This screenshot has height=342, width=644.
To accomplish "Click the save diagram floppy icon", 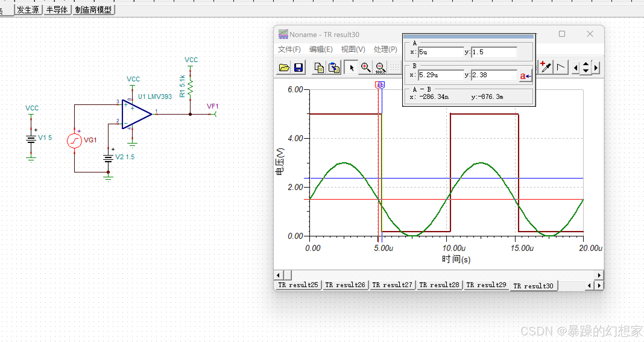I will pos(298,68).
